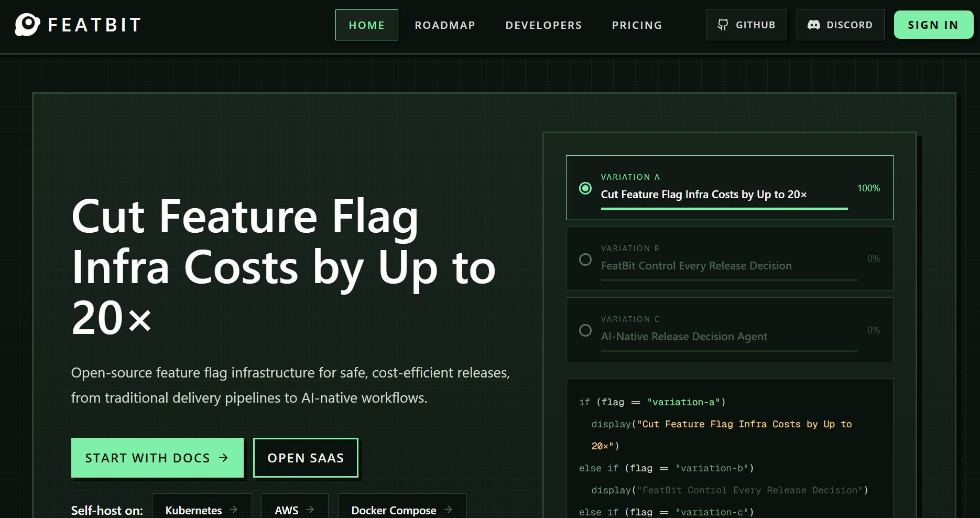Image resolution: width=980 pixels, height=518 pixels.
Task: Click the 0% value on Variation C
Action: [x=874, y=330]
